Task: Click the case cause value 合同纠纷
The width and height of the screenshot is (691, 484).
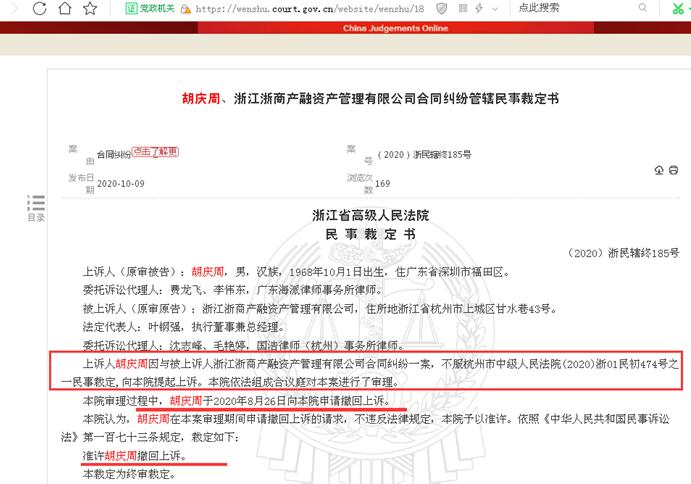Action: coord(114,155)
